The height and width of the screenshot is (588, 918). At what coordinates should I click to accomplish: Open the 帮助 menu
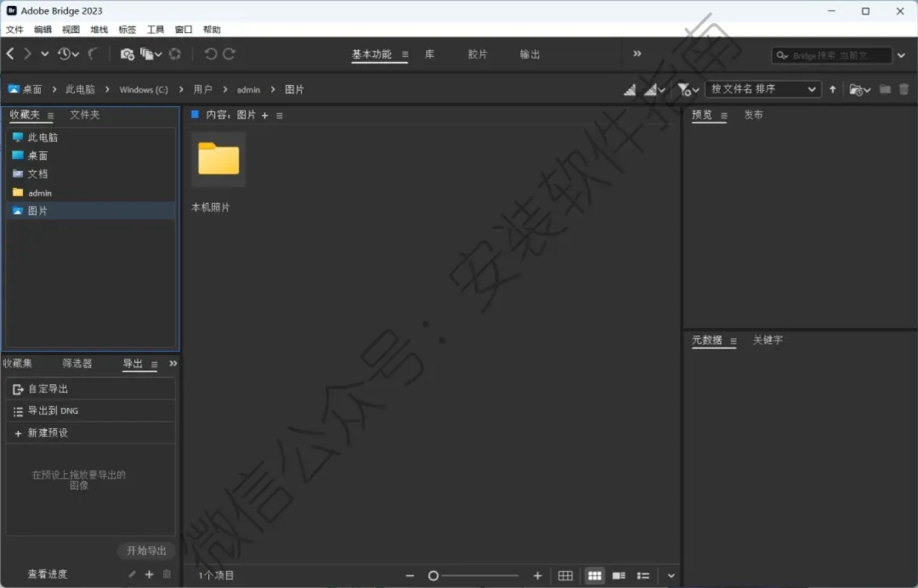click(212, 29)
